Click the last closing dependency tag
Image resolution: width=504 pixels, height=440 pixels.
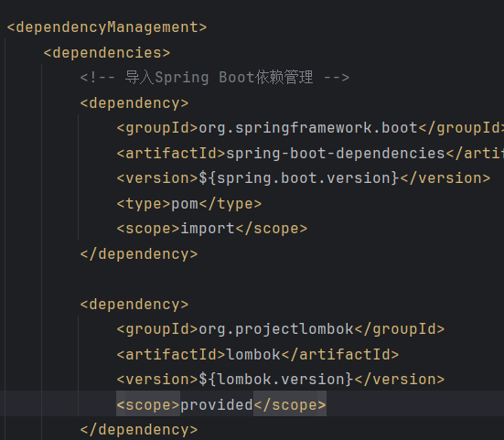(139, 430)
